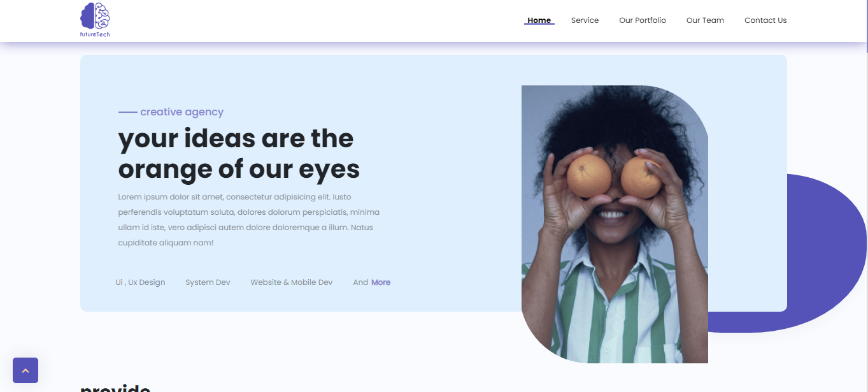
Task: Open Our Portfolio in navigation
Action: [643, 20]
